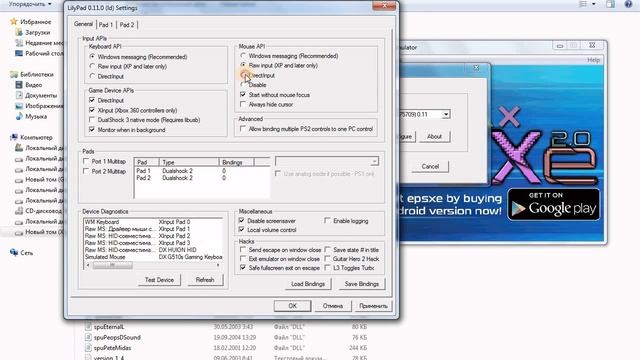640x360 pixels.
Task: Click the Google Play badge
Action: click(x=553, y=204)
